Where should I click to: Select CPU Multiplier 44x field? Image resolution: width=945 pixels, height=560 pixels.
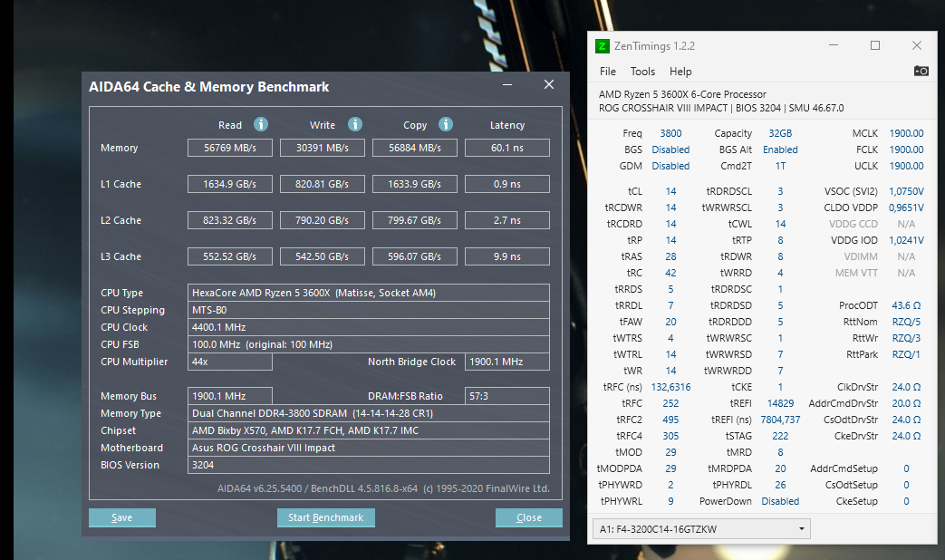229,362
